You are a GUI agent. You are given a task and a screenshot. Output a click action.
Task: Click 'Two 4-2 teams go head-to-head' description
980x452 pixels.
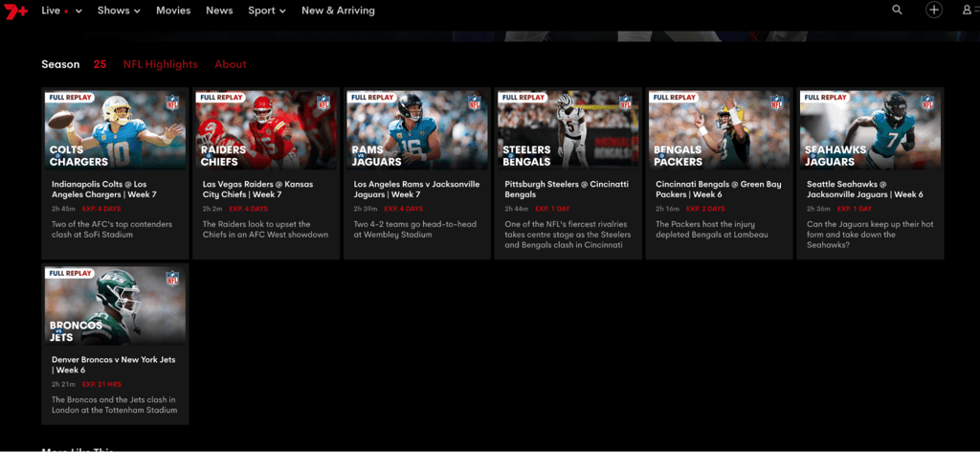[413, 230]
